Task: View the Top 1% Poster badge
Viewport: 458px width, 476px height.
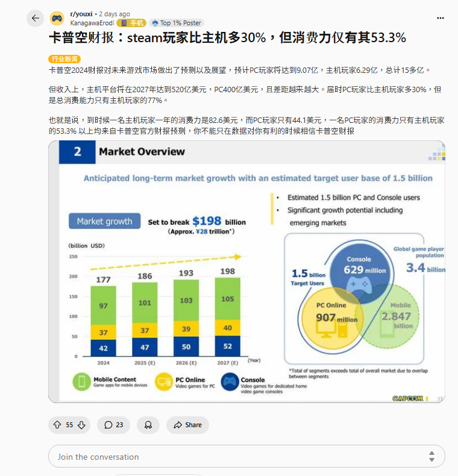Action: (x=177, y=23)
